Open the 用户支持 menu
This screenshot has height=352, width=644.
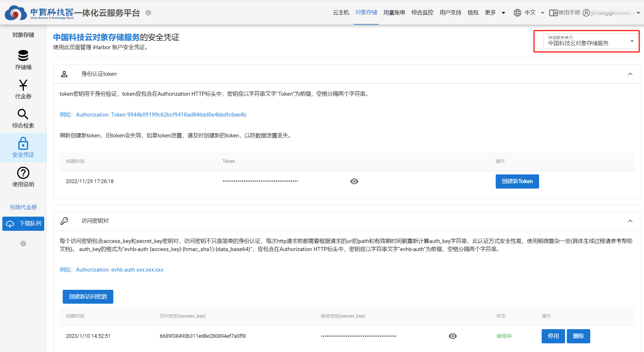tap(450, 12)
